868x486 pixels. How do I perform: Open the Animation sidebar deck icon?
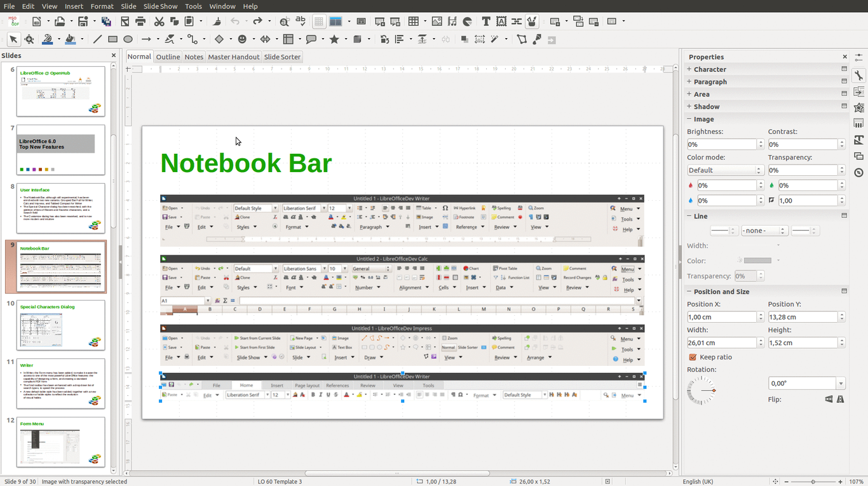pos(859,108)
